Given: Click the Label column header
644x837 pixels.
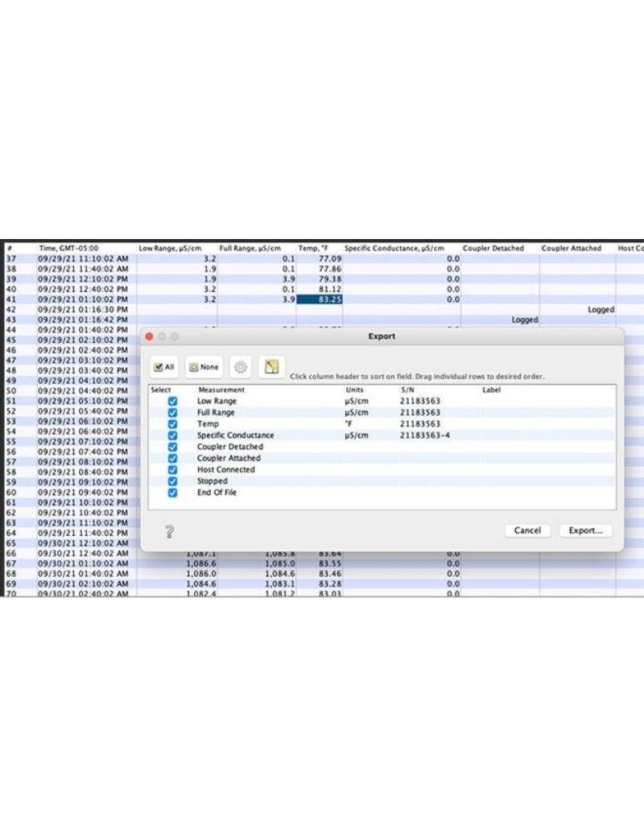Looking at the screenshot, I should [492, 390].
